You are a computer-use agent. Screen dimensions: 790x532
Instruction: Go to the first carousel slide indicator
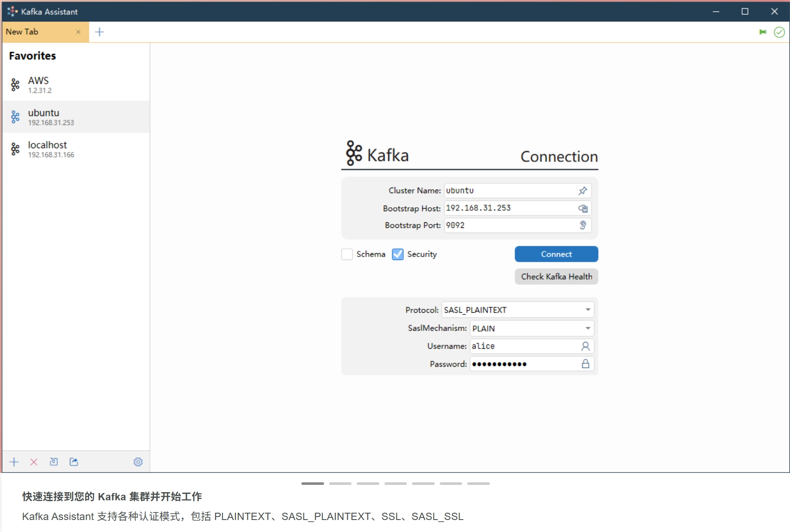pos(312,484)
